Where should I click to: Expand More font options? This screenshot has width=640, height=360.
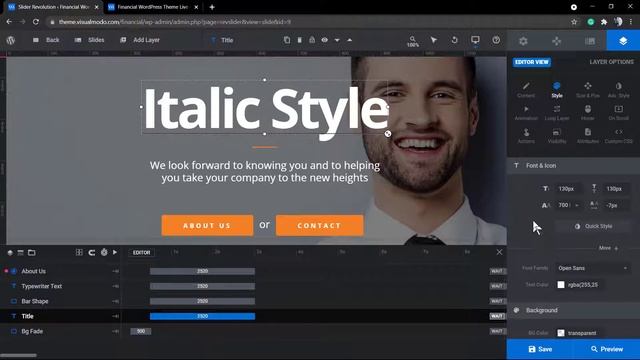(608, 248)
